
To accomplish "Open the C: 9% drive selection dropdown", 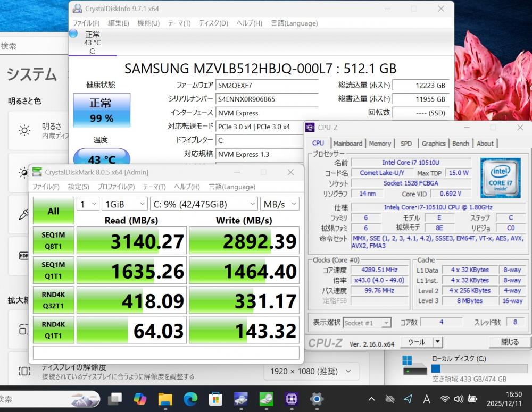I will point(204,204).
